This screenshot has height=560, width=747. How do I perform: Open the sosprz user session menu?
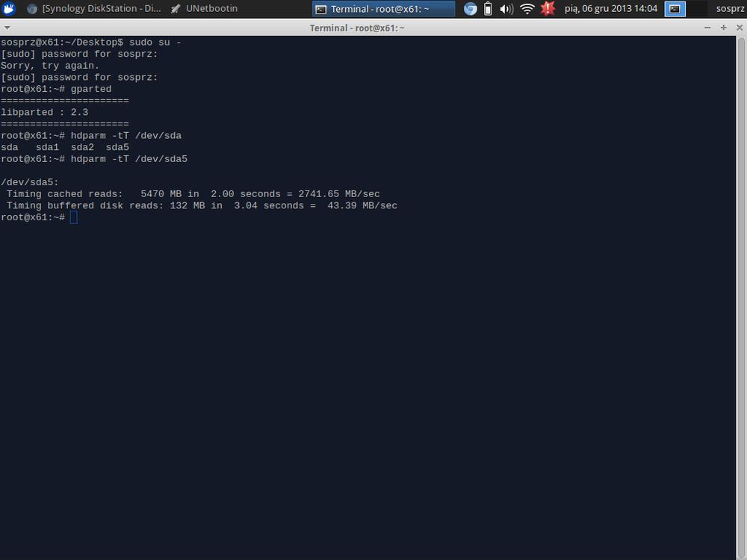tap(730, 8)
